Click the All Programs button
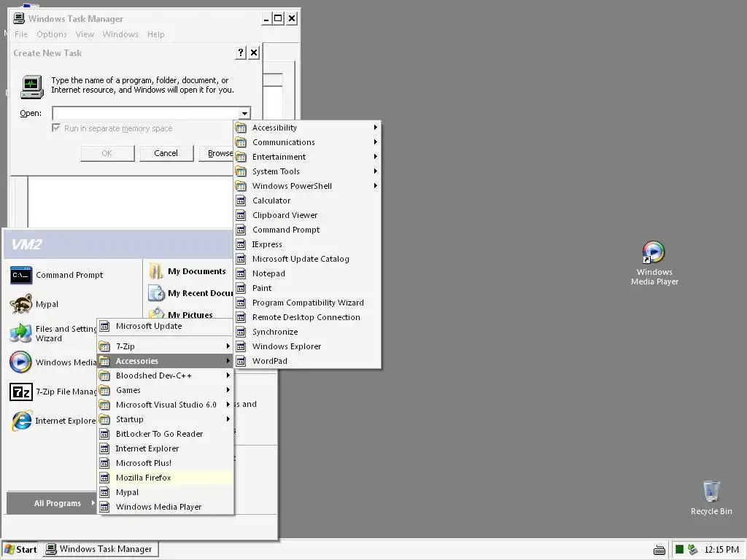 pyautogui.click(x=52, y=503)
